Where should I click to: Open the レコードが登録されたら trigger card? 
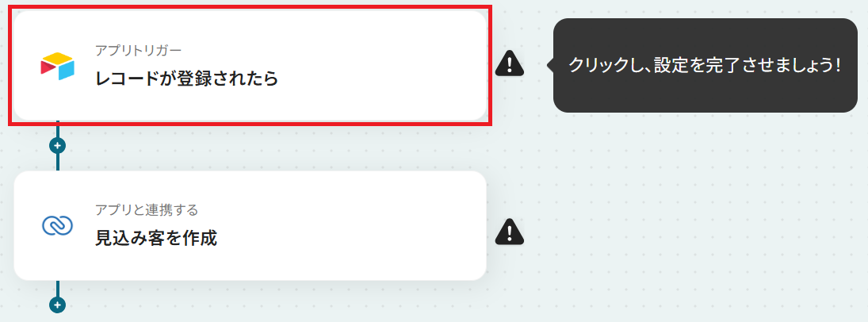pyautogui.click(x=250, y=65)
